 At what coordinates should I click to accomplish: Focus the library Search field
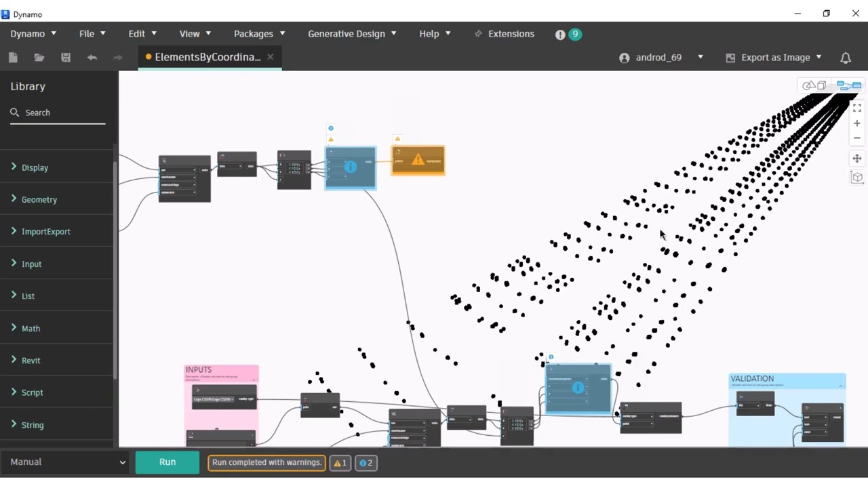[x=58, y=113]
